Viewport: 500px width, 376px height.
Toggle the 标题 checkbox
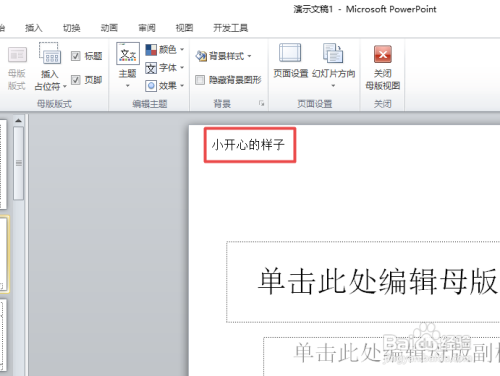tap(76, 56)
